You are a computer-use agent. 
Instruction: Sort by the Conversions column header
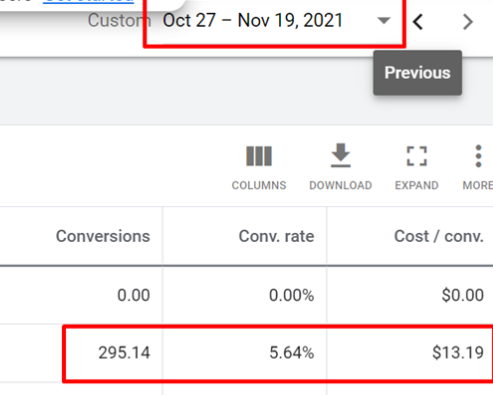(x=103, y=236)
